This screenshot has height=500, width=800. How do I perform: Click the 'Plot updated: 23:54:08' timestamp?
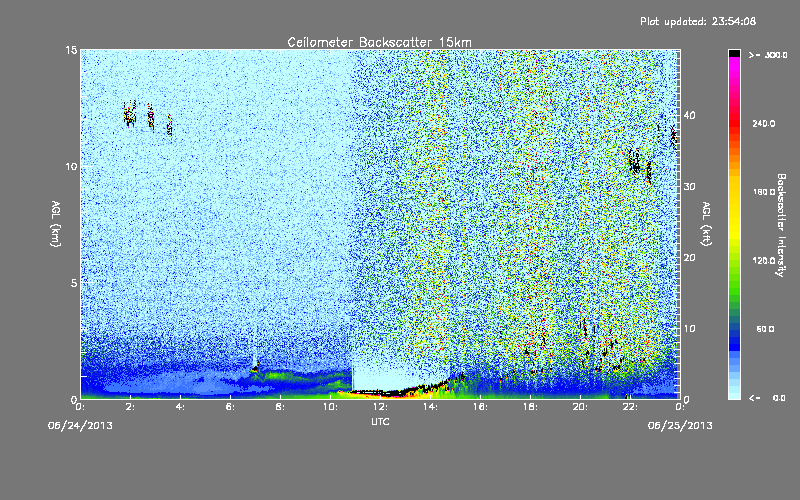click(x=698, y=21)
